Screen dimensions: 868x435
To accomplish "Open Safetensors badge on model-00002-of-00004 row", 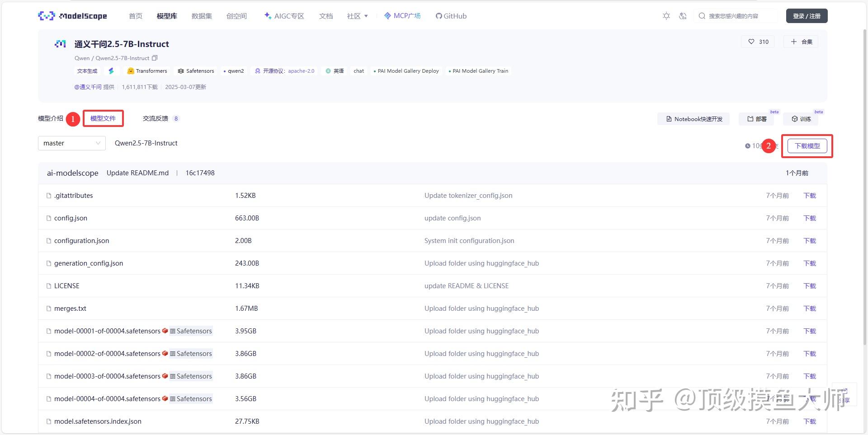I will click(x=191, y=354).
